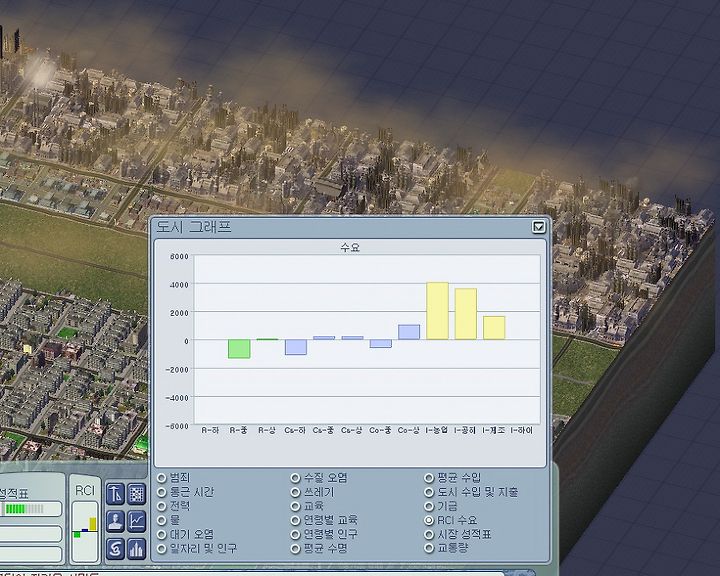This screenshot has width=720, height=576.
Task: Click the tall yellow I-농업 demand bar
Action: click(x=437, y=311)
